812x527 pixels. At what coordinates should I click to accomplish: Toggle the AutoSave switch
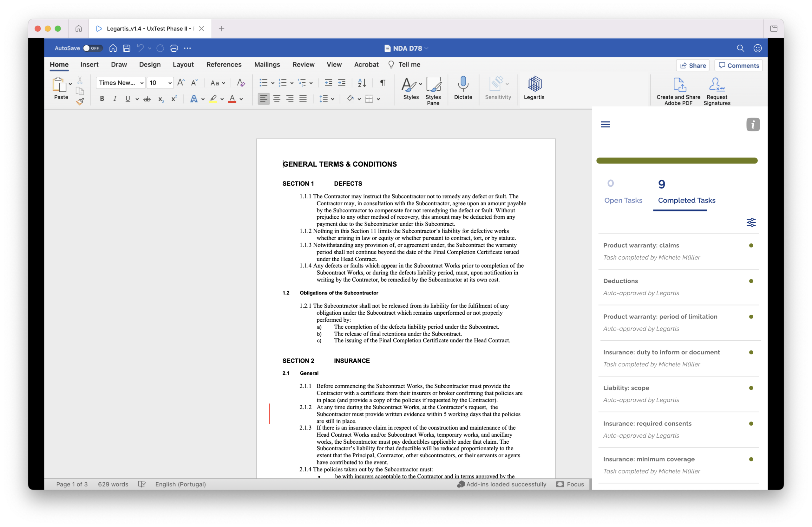pyautogui.click(x=92, y=48)
